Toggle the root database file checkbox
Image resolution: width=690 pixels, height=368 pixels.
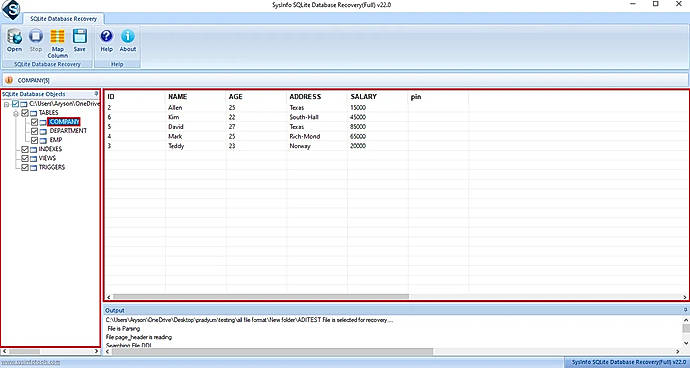click(x=16, y=104)
